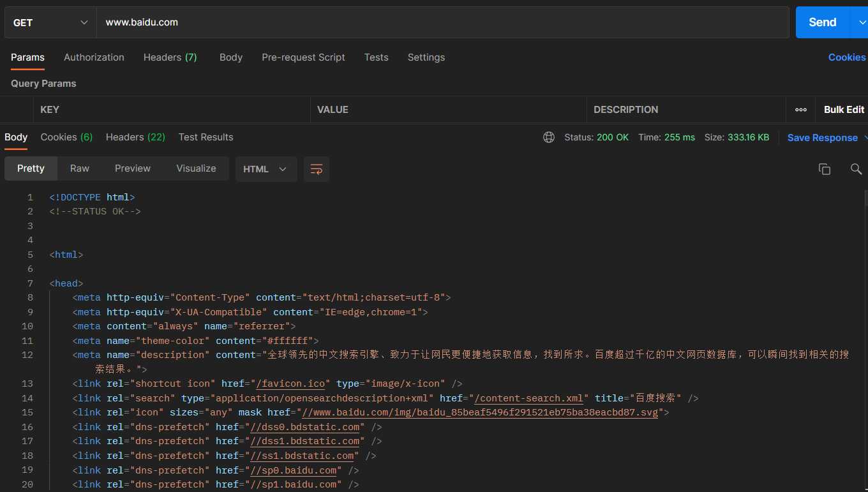
Task: Click Save Response
Action: (x=822, y=138)
